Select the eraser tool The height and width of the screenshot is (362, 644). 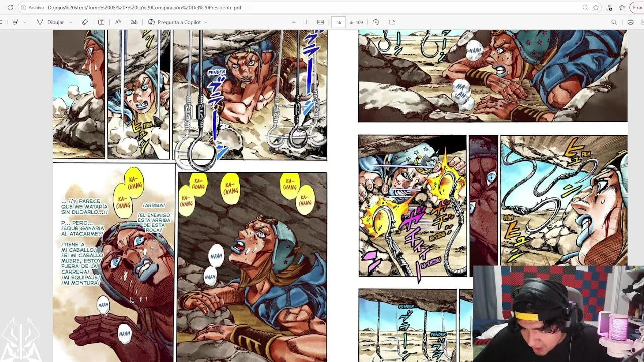tap(85, 22)
